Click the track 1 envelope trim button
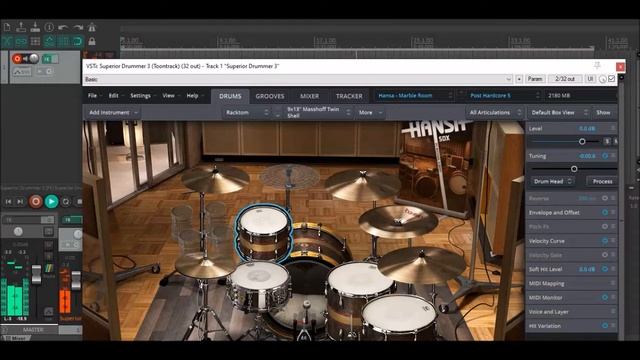This screenshot has width=640, height=360. click(x=22, y=72)
